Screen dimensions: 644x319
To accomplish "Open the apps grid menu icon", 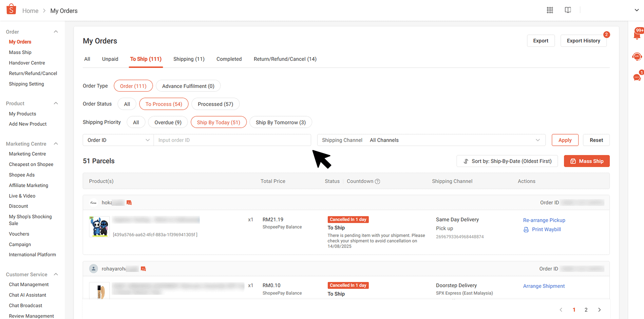I will coord(550,10).
